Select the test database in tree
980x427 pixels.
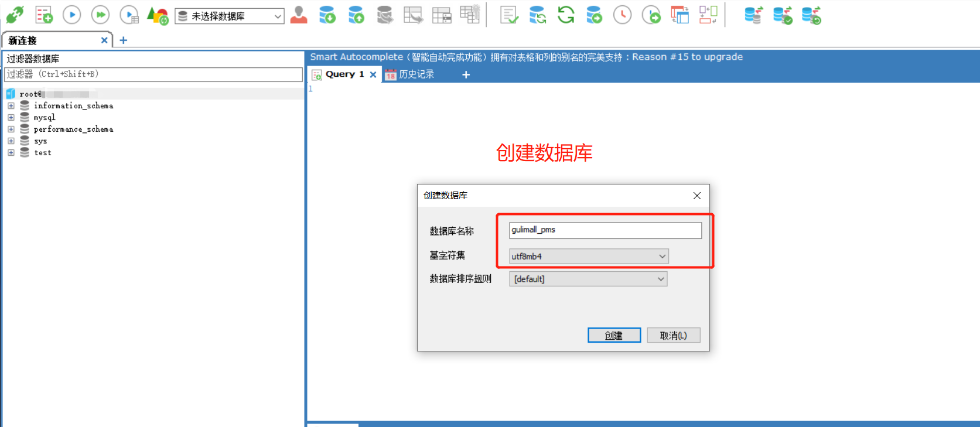point(43,153)
